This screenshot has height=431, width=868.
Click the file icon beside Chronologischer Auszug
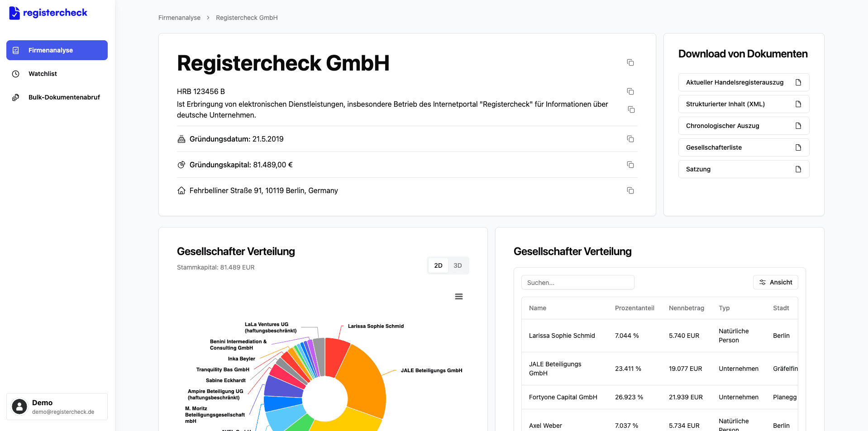(x=798, y=126)
